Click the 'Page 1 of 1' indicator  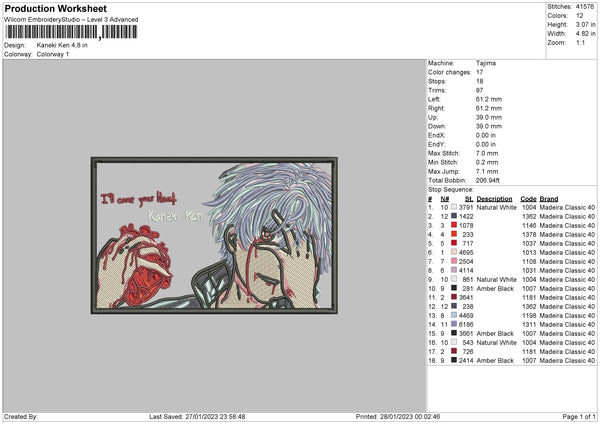click(x=579, y=417)
